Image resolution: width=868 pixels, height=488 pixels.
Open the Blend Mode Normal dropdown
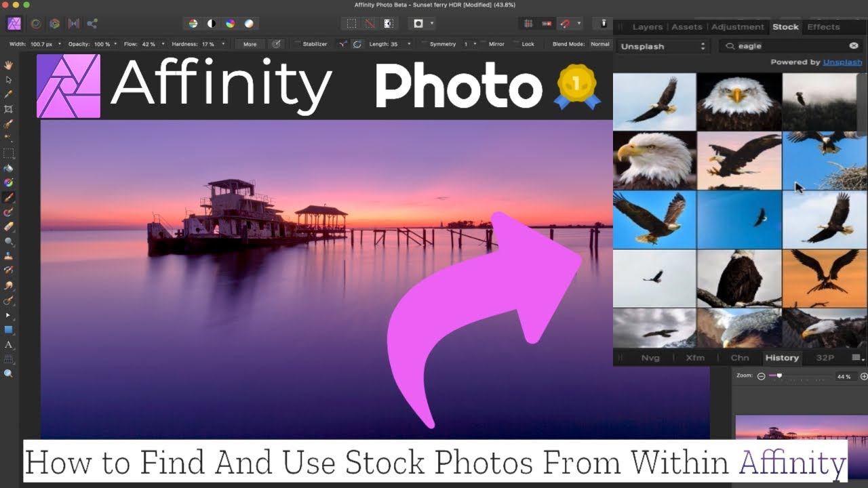click(x=599, y=44)
